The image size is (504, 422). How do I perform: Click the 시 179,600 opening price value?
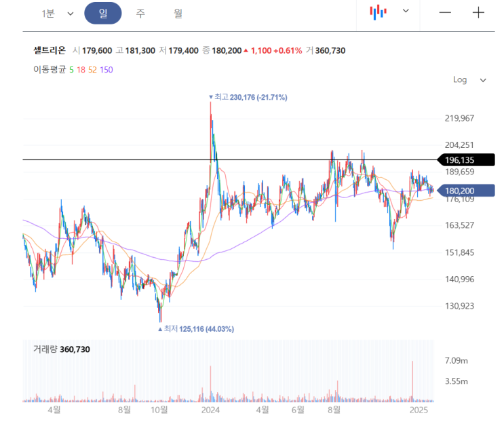(92, 50)
